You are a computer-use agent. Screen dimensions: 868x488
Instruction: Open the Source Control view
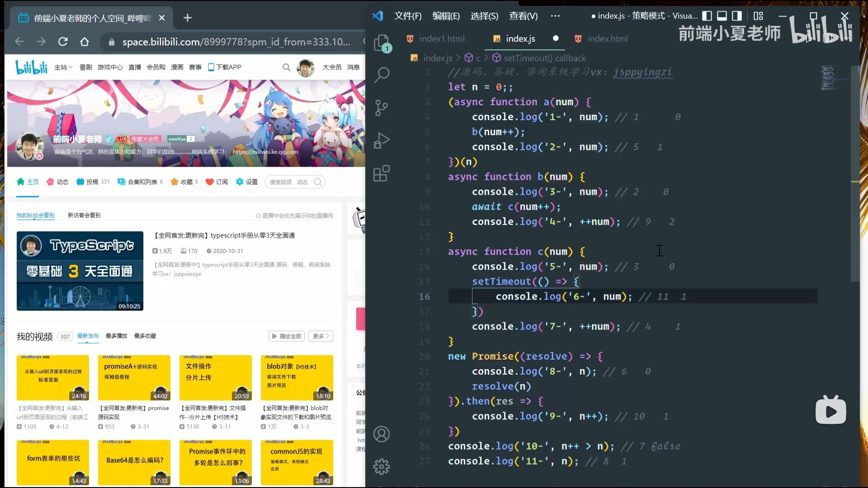pyautogui.click(x=382, y=108)
